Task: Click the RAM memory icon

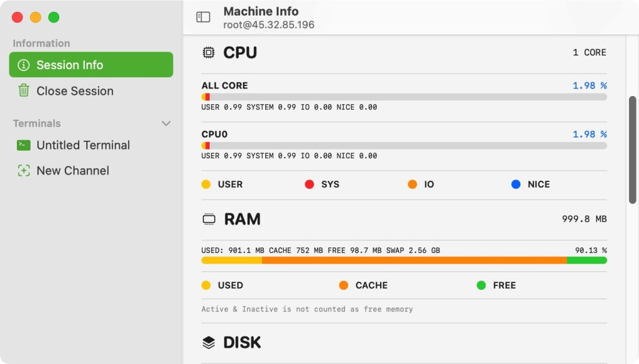Action: click(209, 219)
